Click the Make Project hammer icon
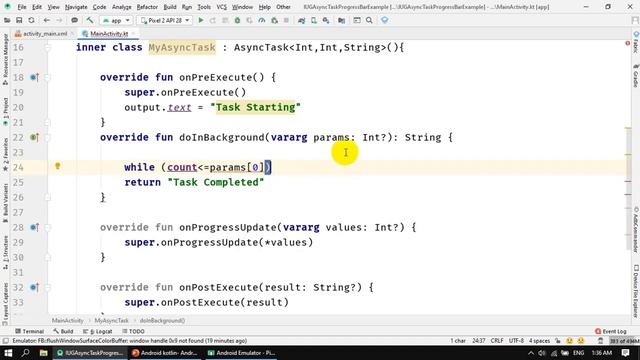This screenshot has height=360, width=640. click(x=90, y=20)
